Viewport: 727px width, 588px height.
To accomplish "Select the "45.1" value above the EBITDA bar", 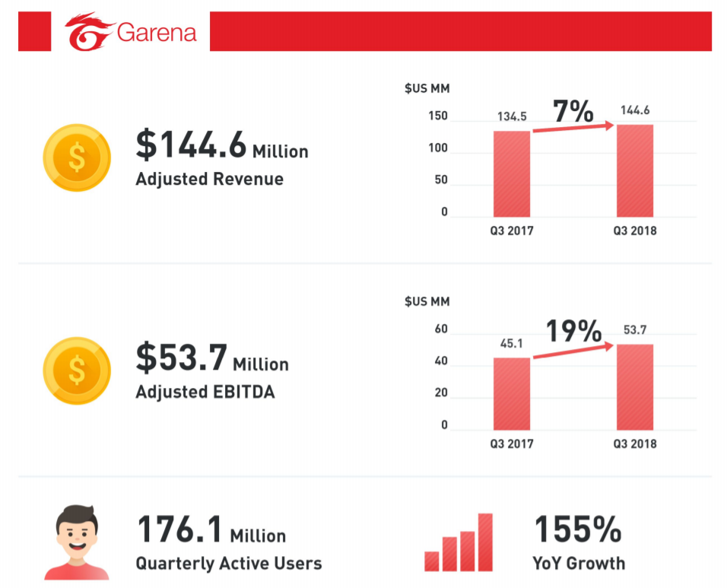I will tap(512, 344).
